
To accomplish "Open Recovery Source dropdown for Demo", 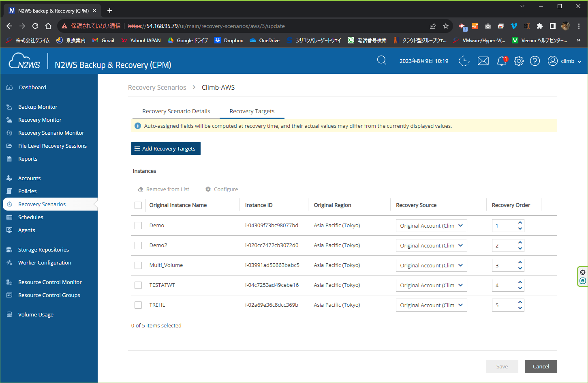I will coord(431,226).
